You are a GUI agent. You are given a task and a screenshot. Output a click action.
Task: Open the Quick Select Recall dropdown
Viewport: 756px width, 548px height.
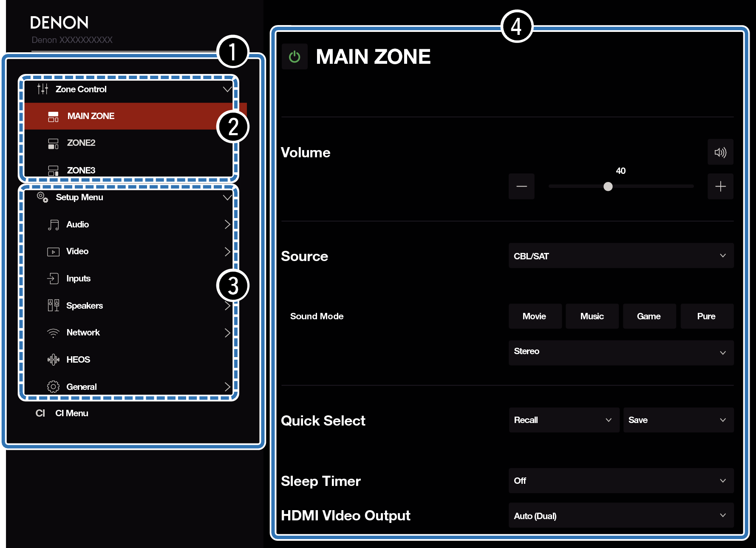coord(563,420)
